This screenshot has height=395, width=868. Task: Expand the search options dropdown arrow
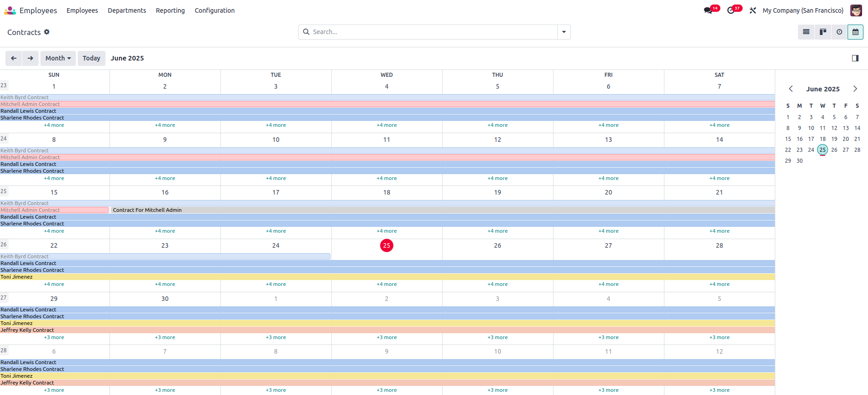(x=564, y=32)
